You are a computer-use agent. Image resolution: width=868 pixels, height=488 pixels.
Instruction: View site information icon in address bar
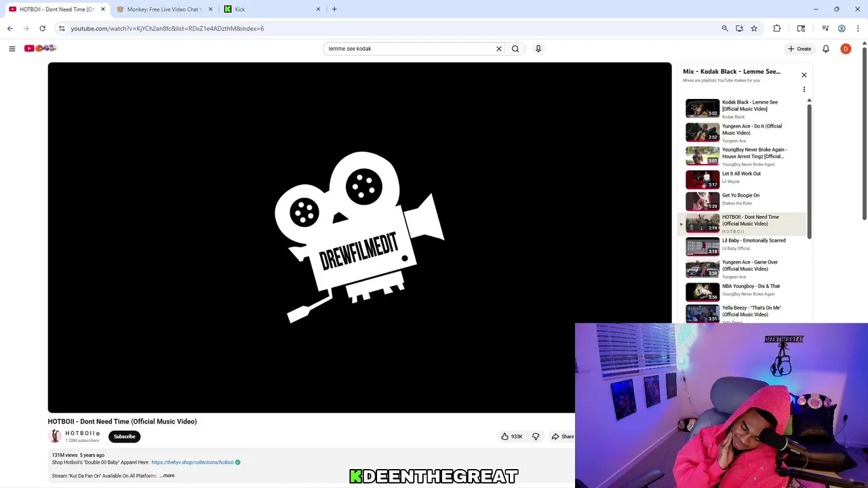(x=62, y=28)
